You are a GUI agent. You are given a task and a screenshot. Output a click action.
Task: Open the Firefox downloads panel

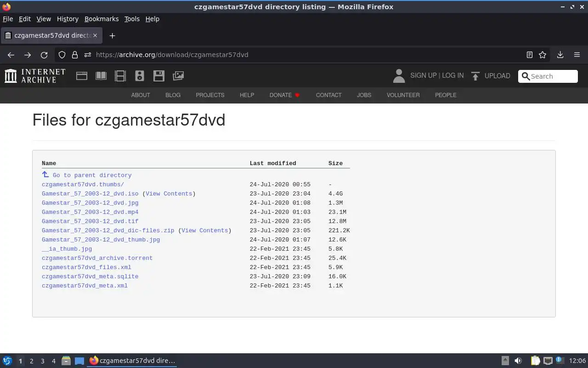click(x=560, y=55)
